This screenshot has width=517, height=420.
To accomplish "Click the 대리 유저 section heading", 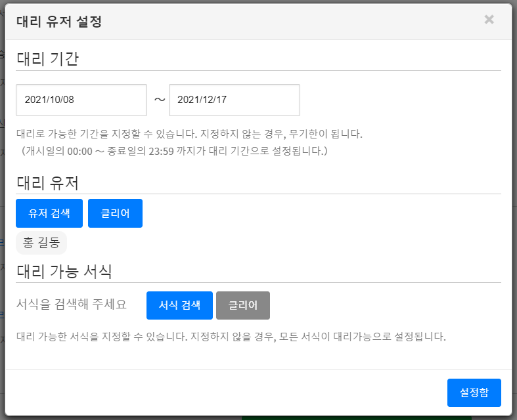I will click(x=47, y=182).
